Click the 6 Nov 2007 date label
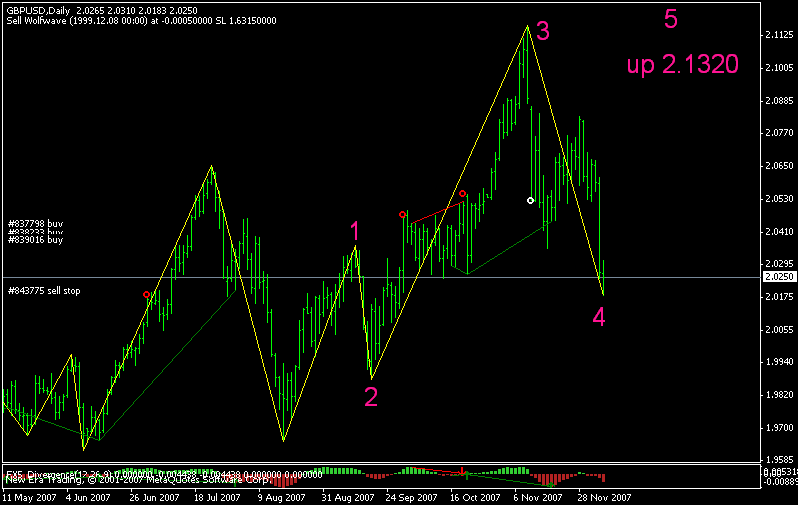The height and width of the screenshot is (505, 798). click(538, 497)
